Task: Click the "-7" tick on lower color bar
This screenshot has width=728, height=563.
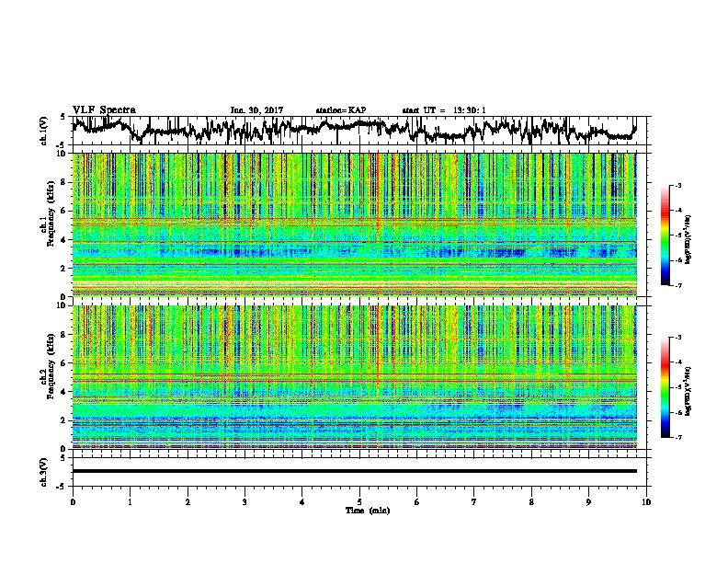Action: click(677, 438)
